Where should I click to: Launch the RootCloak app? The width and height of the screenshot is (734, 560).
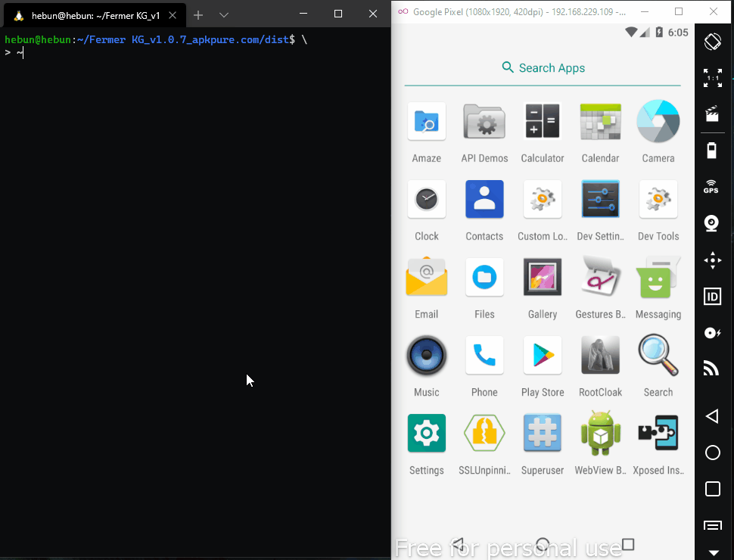coord(600,356)
